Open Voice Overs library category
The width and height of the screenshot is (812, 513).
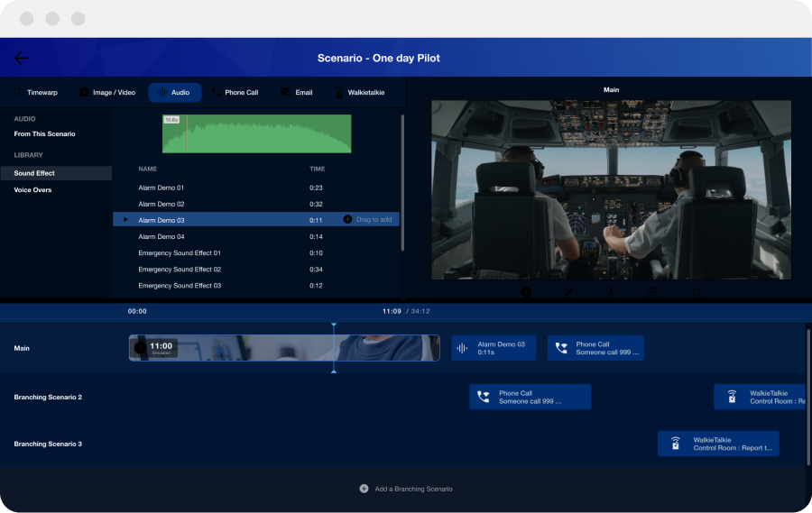(x=32, y=190)
